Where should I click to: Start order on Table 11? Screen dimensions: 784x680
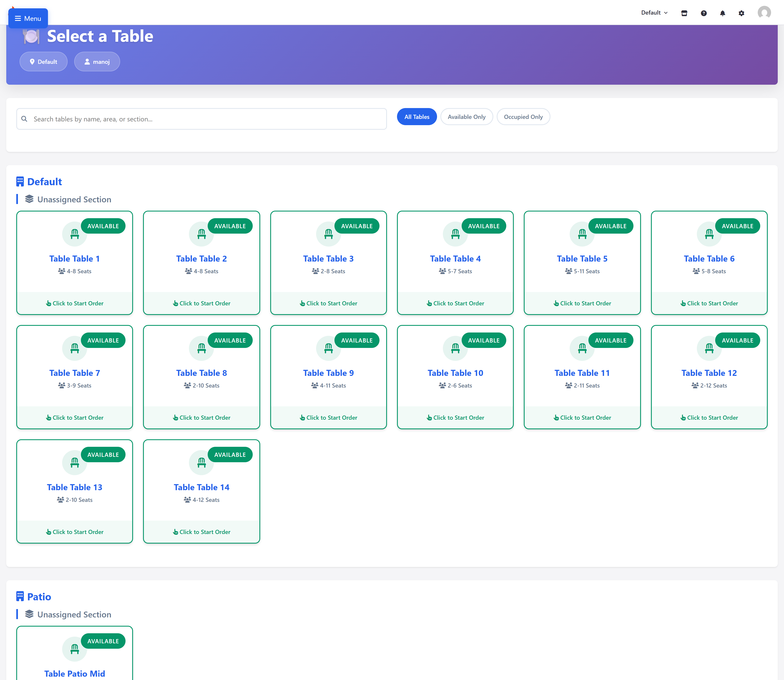point(582,417)
